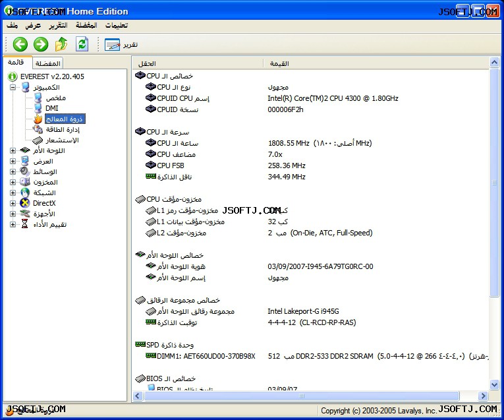The height and width of the screenshot is (420, 504).
Task: Click the vertical scrollbar down arrow
Action: pos(494,384)
